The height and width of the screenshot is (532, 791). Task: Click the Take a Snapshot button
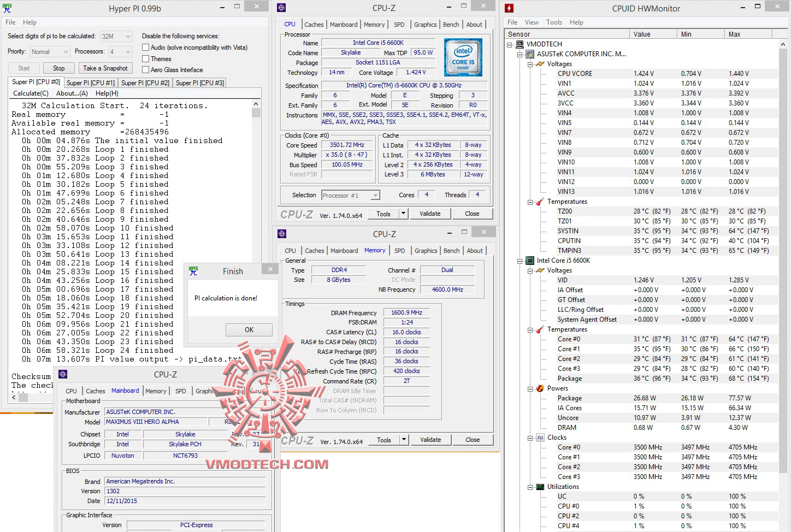105,68
